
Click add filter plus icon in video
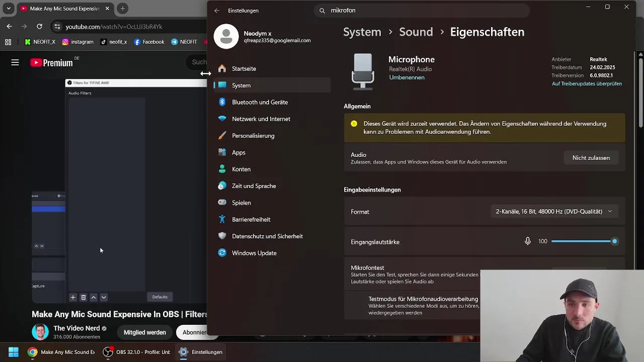click(73, 297)
